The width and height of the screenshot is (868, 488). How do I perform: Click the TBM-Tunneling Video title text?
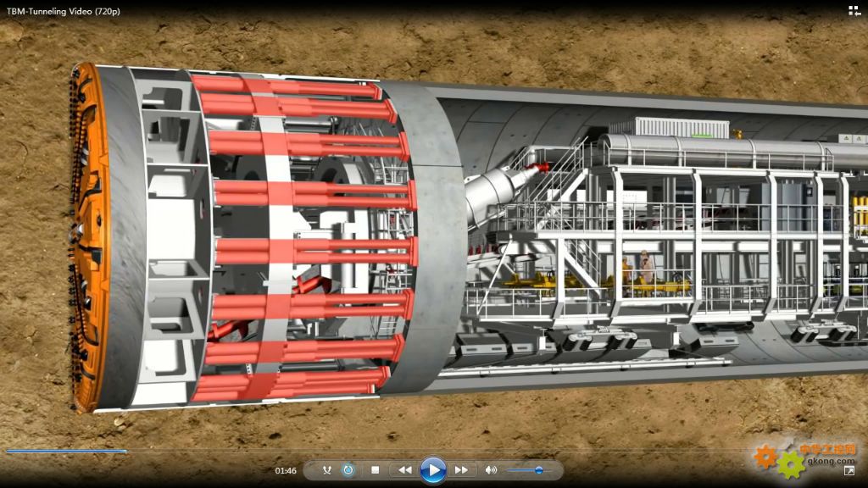click(63, 11)
